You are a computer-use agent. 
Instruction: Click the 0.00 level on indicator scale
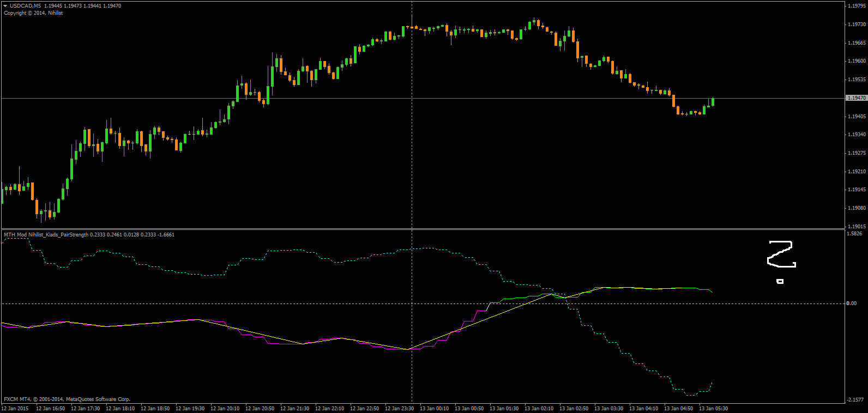tap(851, 303)
